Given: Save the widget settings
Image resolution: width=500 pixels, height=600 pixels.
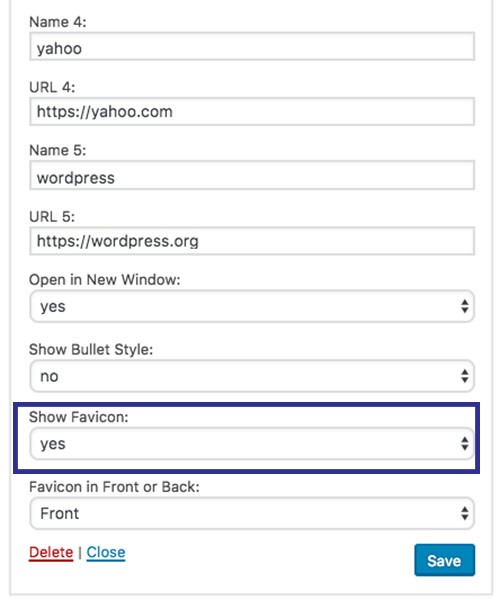Looking at the screenshot, I should [x=444, y=560].
